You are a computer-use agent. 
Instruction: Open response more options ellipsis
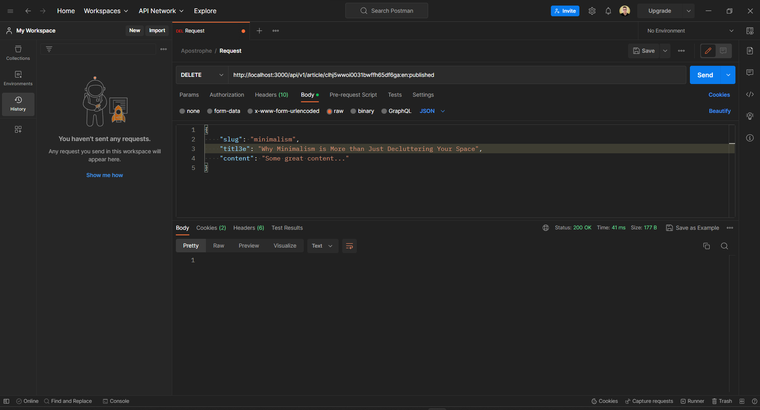730,228
